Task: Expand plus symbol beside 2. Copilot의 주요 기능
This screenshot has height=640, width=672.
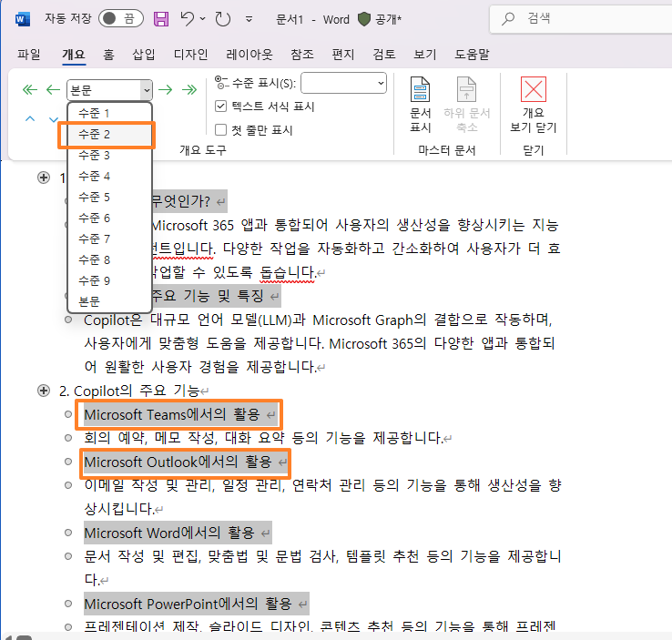Action: pos(44,391)
